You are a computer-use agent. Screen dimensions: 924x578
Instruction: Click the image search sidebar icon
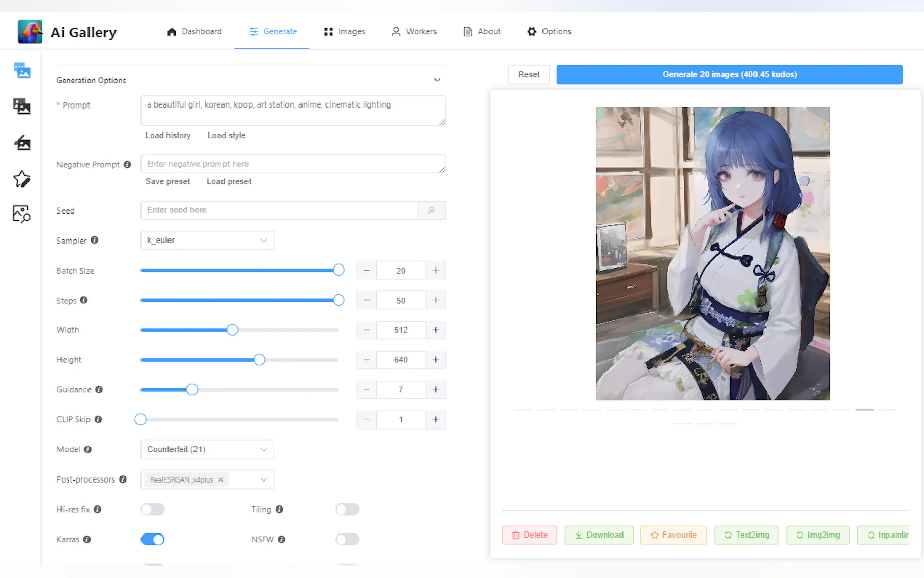(x=22, y=214)
